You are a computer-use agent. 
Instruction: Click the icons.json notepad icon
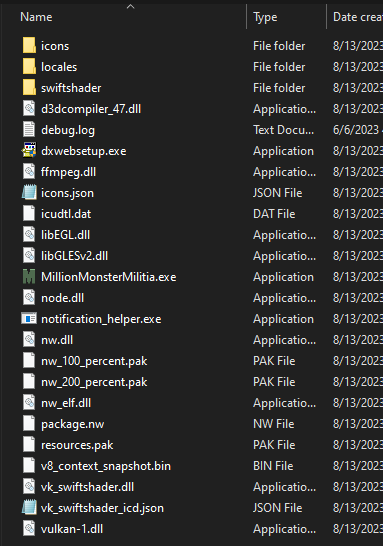point(29,193)
